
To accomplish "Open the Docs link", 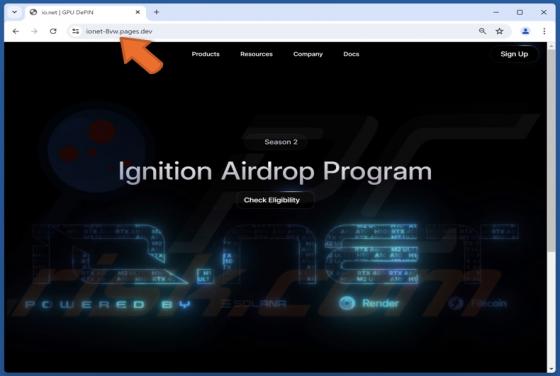I will click(351, 54).
